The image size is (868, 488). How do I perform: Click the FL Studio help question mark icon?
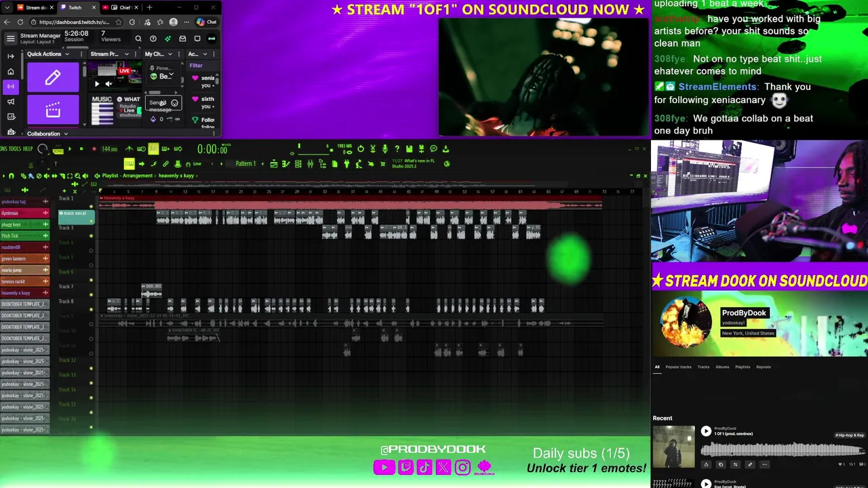pyautogui.click(x=397, y=149)
